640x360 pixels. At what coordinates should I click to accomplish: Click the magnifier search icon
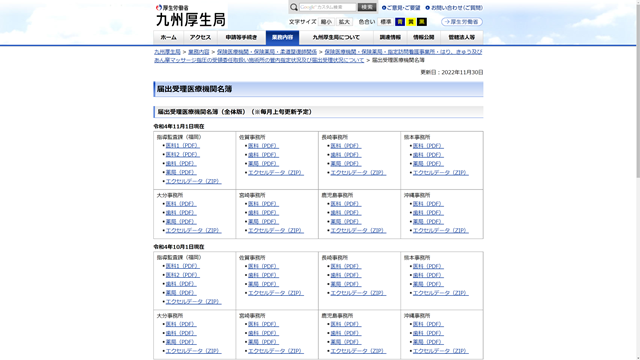(x=293, y=7)
